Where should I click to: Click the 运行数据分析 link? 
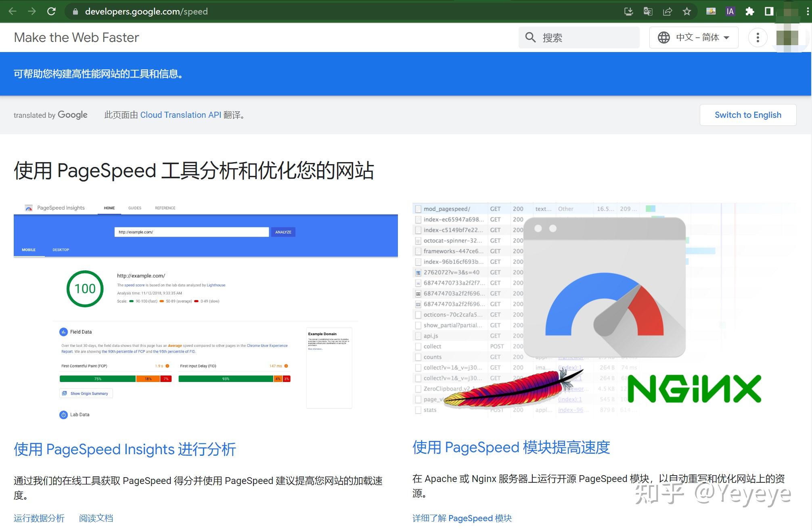click(x=39, y=518)
